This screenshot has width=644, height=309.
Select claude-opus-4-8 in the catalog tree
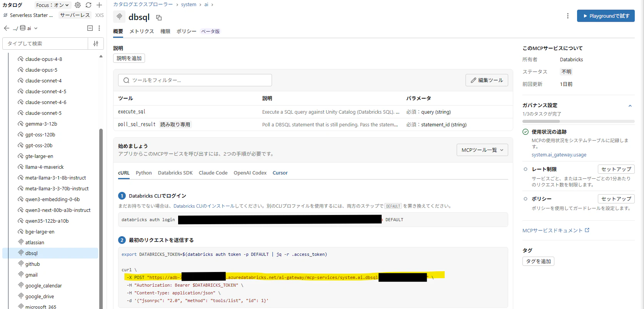coord(43,59)
